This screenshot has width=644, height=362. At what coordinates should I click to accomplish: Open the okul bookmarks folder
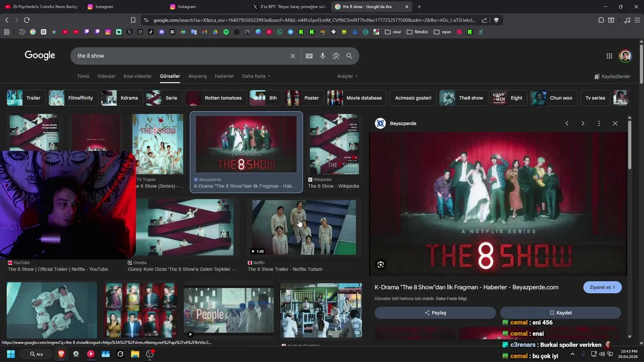click(x=392, y=32)
